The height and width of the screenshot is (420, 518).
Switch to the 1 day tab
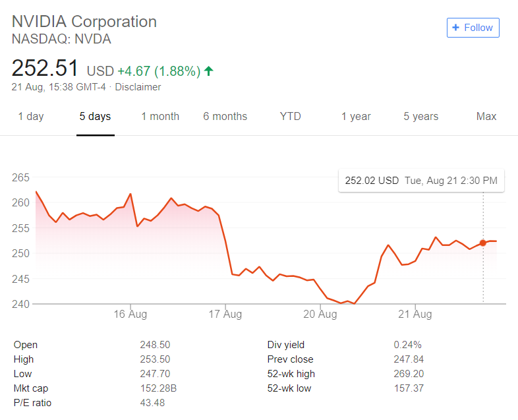31,116
